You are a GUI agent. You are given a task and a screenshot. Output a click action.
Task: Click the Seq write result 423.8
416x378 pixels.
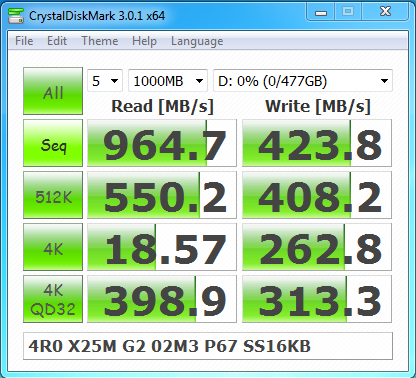(317, 143)
